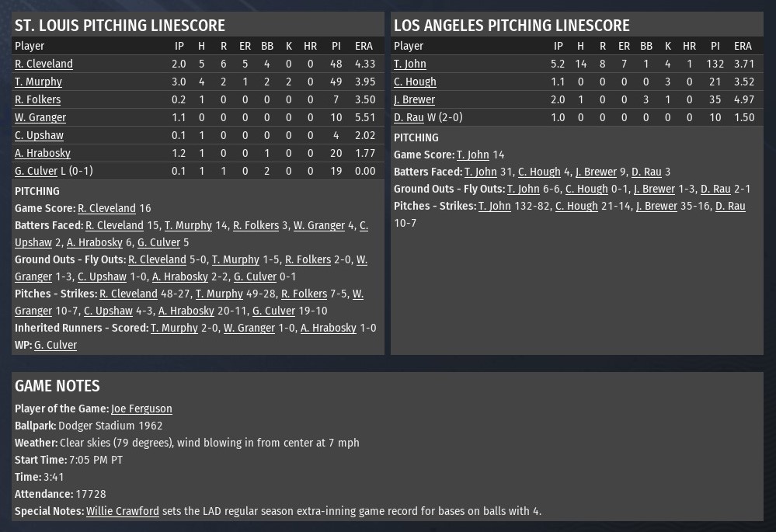Screen dimensions: 776x532
Task: Click Willie Crawford in Special Notes
Action: (x=123, y=511)
